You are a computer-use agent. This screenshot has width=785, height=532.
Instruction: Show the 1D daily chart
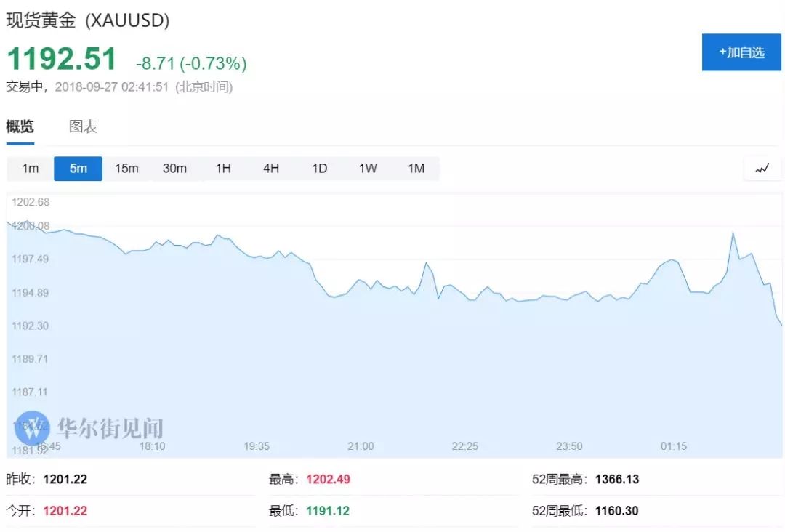pos(320,169)
